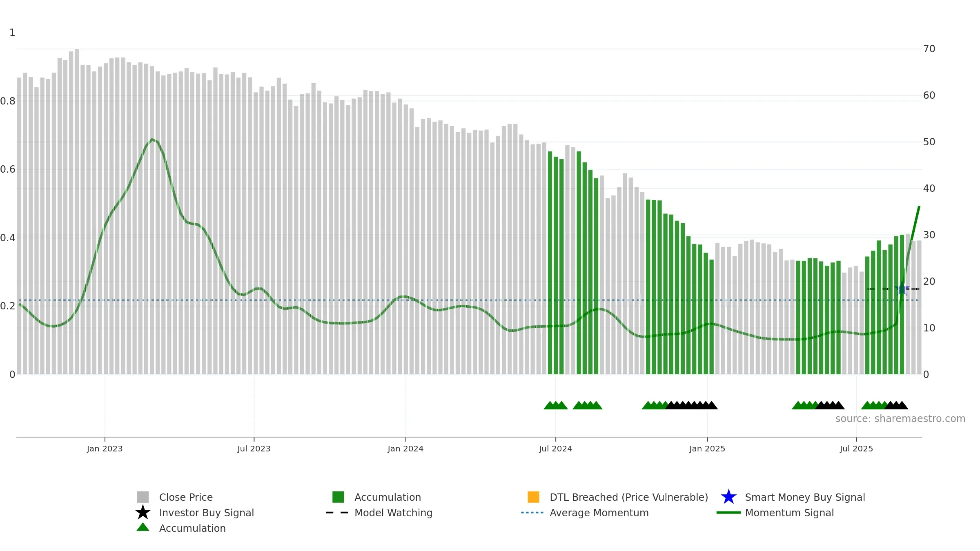Image resolution: width=980 pixels, height=551 pixels.
Task: Click the Average Momentum legend label
Action: click(x=599, y=513)
